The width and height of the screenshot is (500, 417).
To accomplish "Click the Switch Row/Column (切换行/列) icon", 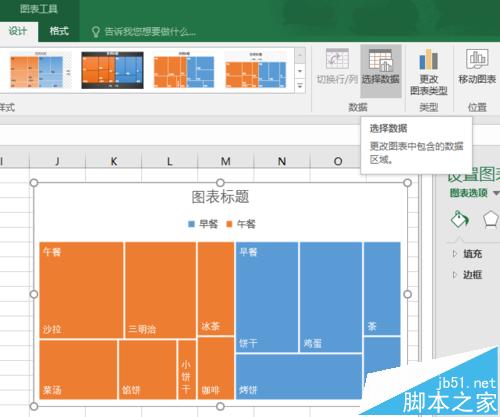I will 337,59.
